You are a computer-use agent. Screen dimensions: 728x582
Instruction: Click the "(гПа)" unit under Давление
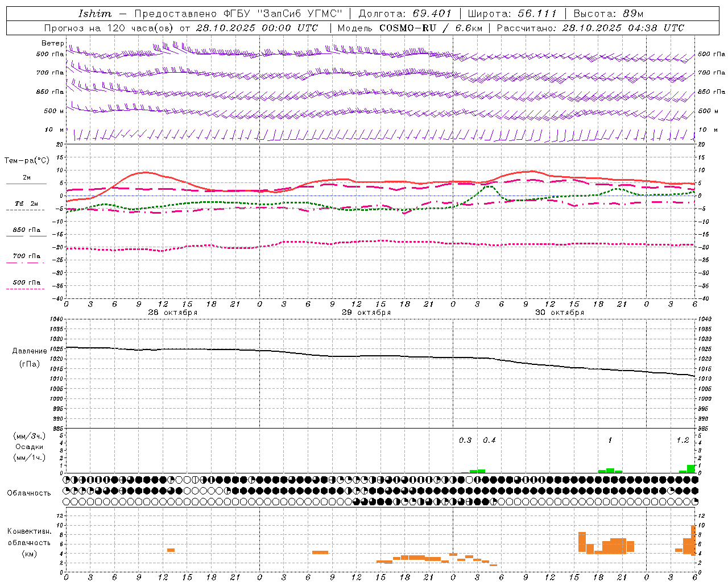point(30,364)
